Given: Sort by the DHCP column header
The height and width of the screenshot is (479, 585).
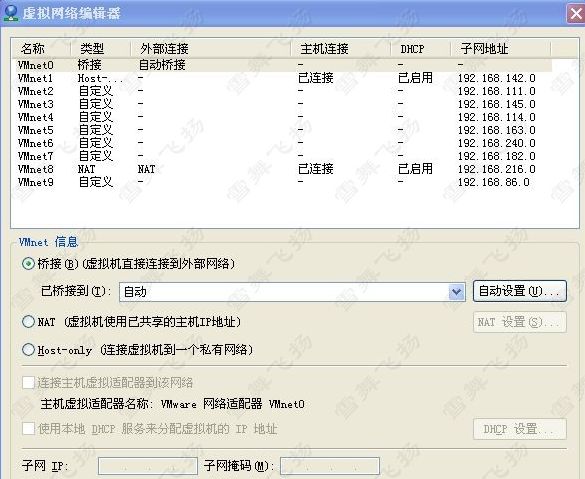Looking at the screenshot, I should (421, 48).
